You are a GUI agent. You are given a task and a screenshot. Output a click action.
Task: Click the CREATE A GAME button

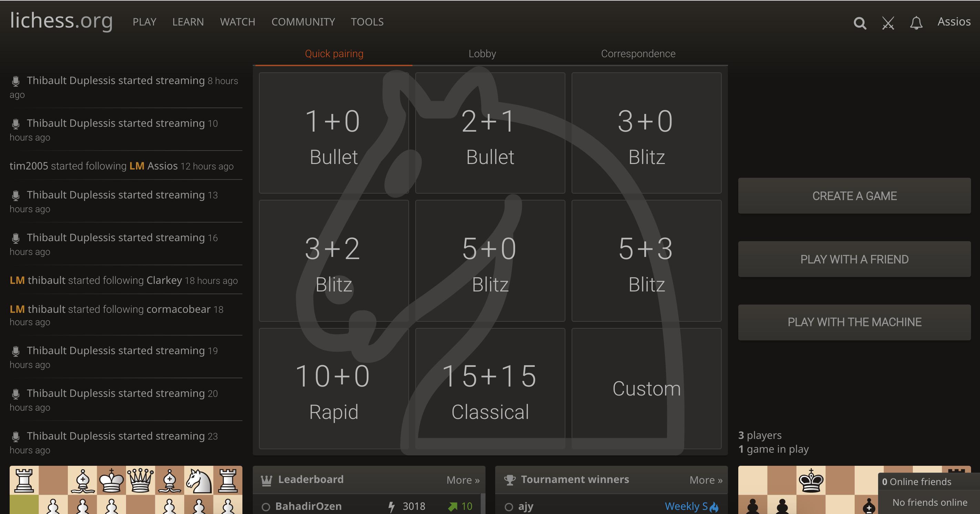point(855,196)
